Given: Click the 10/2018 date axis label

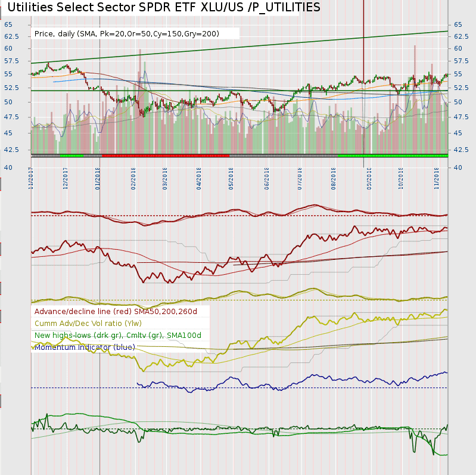Looking at the screenshot, I should tap(401, 179).
